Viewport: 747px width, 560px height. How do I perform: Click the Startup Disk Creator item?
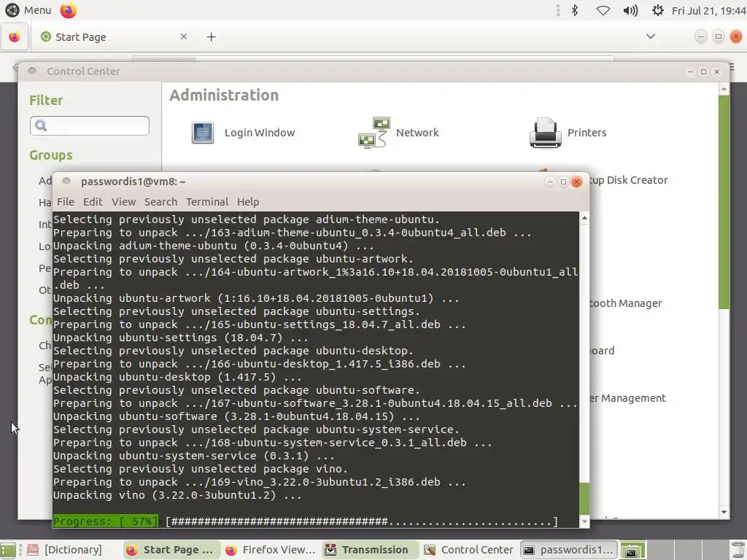[629, 180]
